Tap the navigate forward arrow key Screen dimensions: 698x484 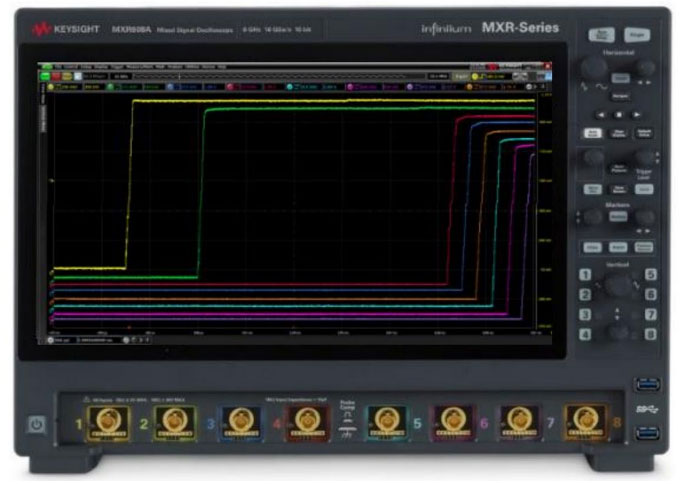coord(637,115)
